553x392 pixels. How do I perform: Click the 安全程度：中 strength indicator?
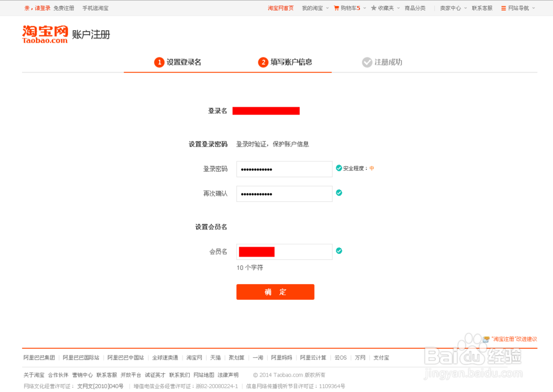click(357, 169)
